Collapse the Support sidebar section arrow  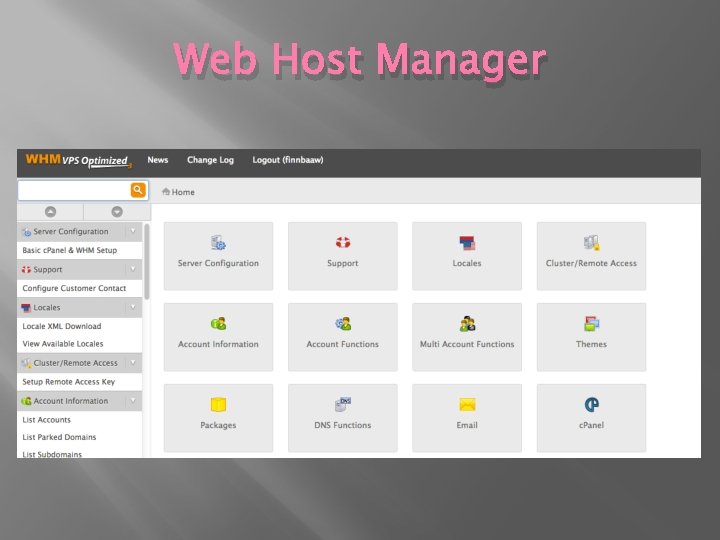point(133,269)
